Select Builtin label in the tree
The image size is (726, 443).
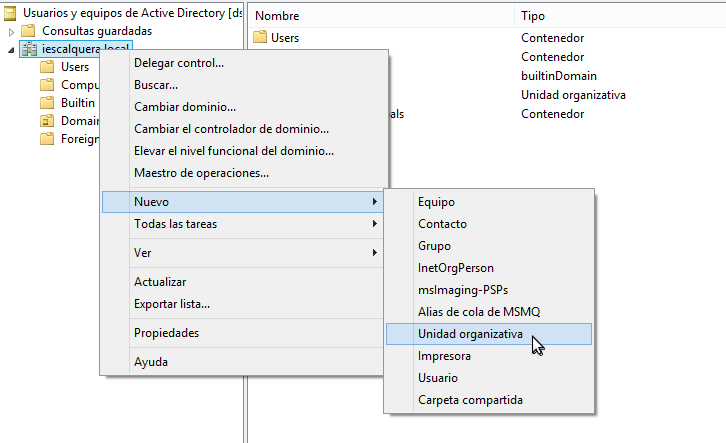78,103
